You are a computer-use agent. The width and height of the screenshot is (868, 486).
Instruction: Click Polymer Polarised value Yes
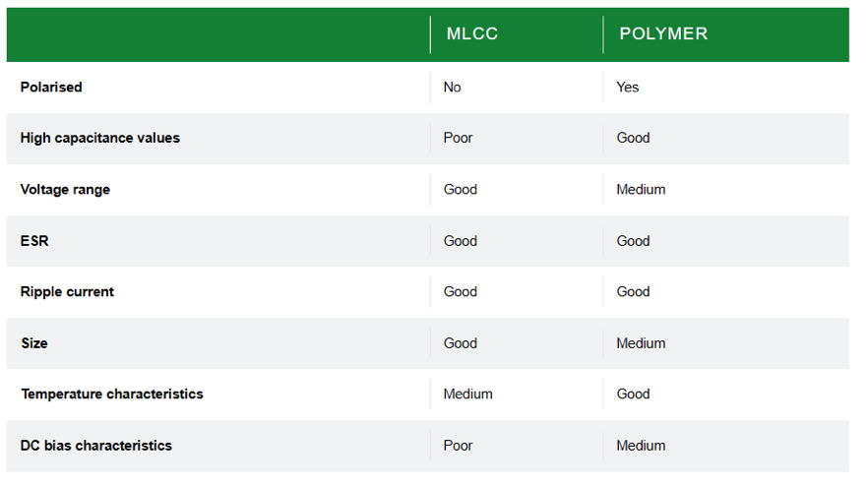627,87
